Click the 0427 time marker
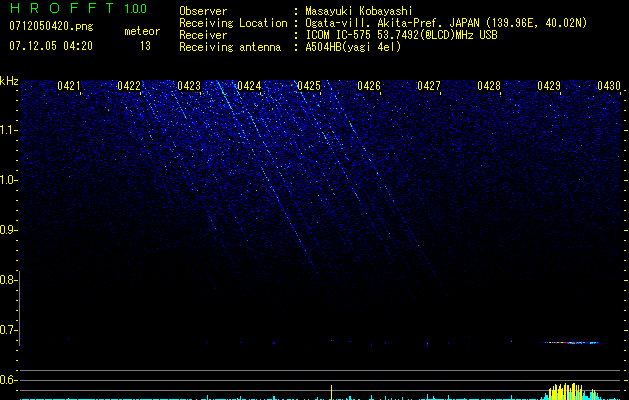This screenshot has height=400, width=629. tap(429, 86)
